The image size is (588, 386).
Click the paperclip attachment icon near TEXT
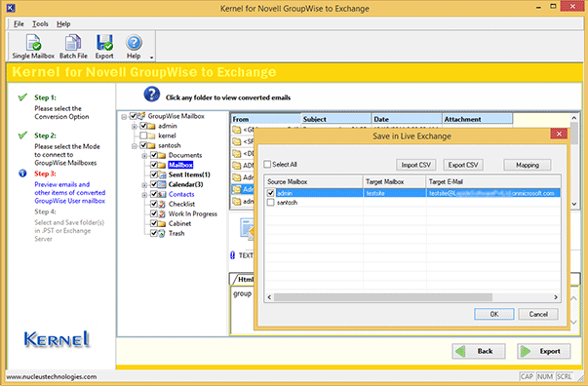(232, 255)
